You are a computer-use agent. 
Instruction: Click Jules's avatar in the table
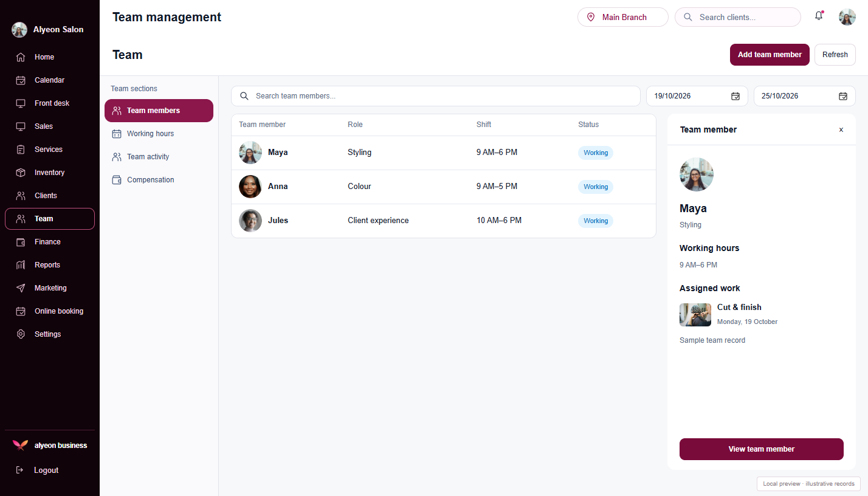[x=250, y=221]
